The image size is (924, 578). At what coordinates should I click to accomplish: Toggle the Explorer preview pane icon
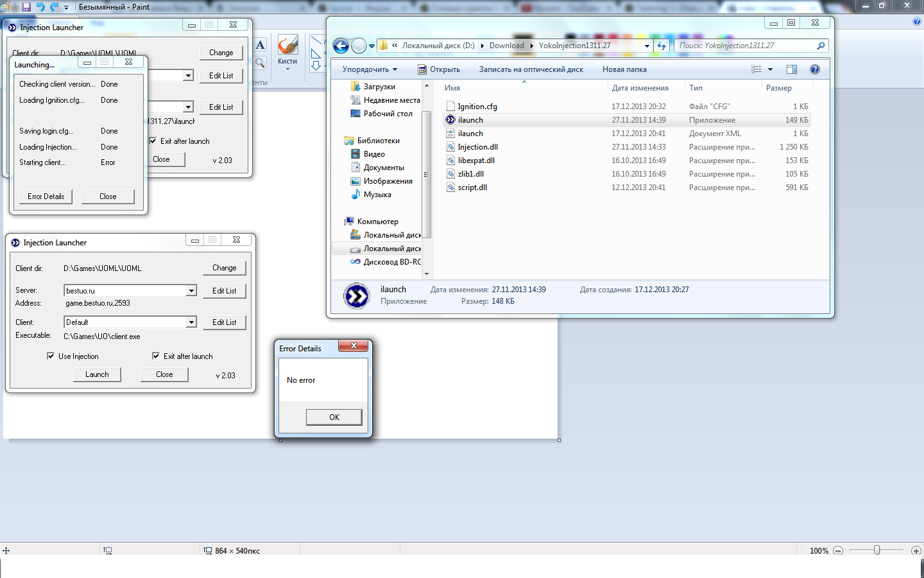[x=792, y=69]
